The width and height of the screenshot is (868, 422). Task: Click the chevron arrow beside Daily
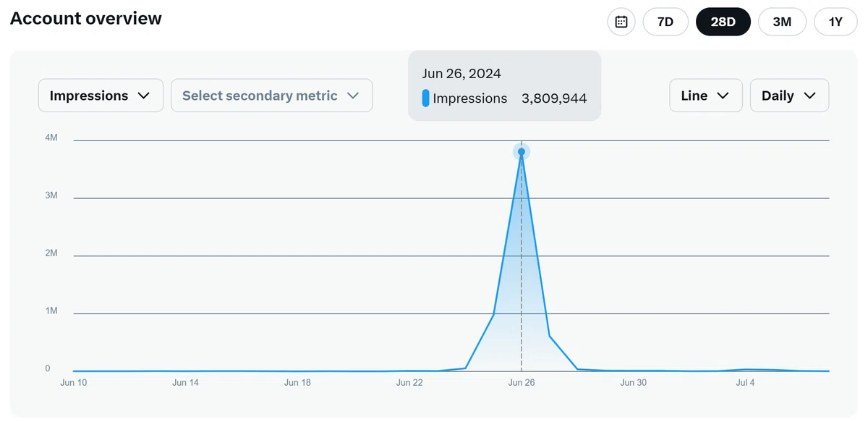tap(810, 96)
